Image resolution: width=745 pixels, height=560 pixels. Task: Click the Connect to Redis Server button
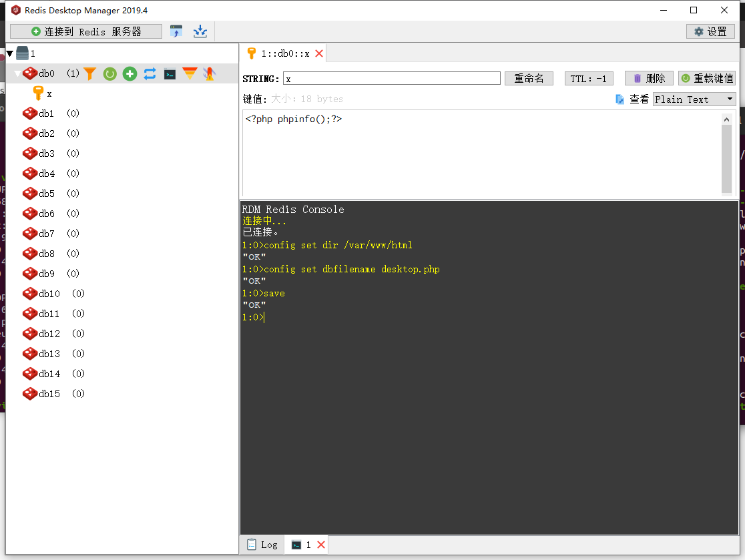[x=86, y=32]
